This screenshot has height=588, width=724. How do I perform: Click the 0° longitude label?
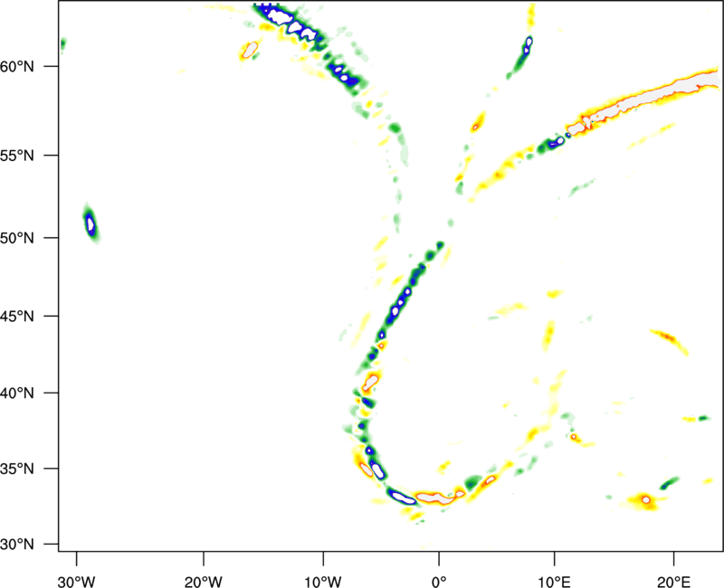(439, 582)
